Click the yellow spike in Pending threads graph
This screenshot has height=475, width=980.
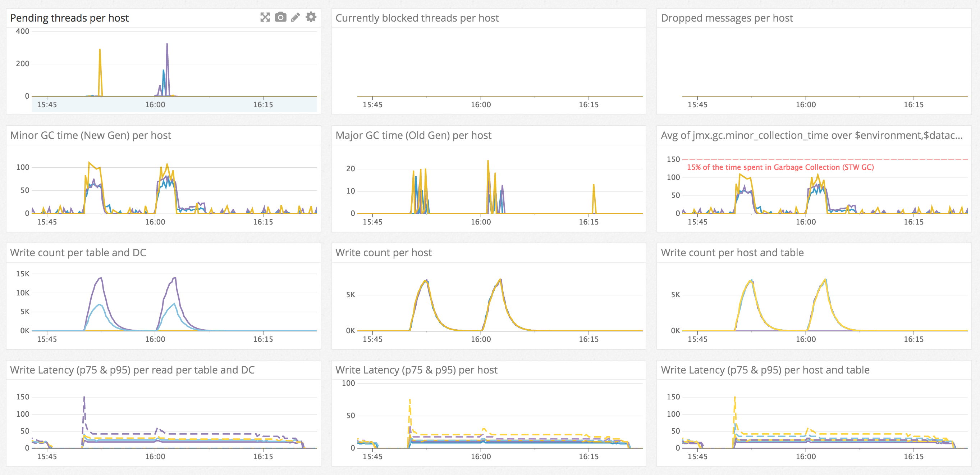pyautogui.click(x=100, y=72)
